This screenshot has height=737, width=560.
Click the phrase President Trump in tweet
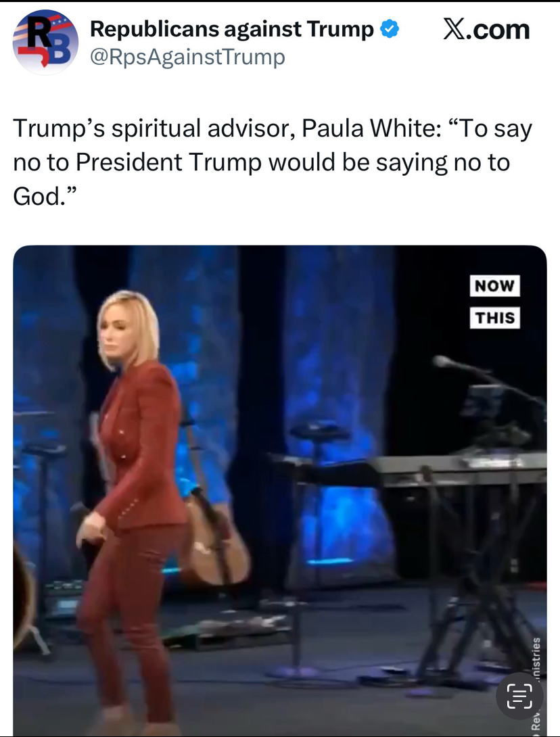(168, 162)
